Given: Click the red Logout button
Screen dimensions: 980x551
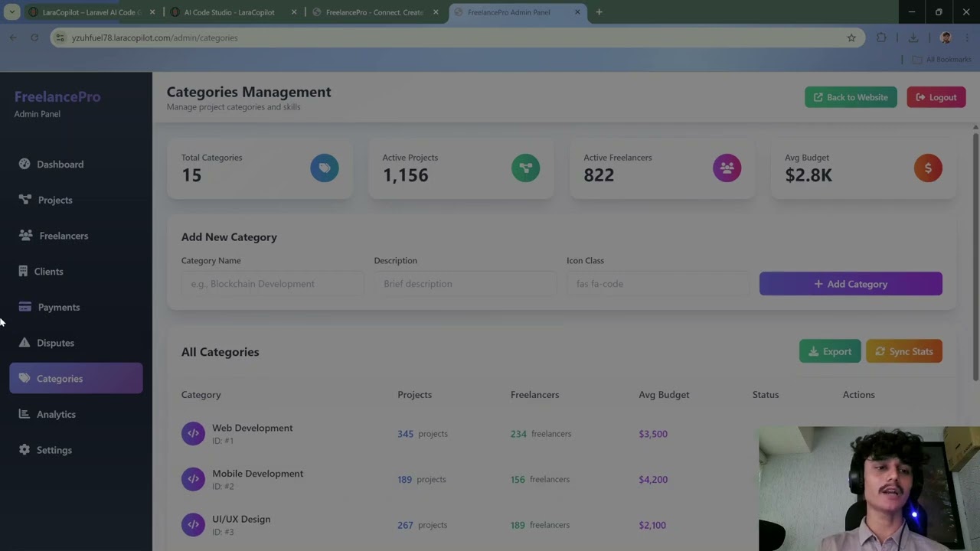Looking at the screenshot, I should point(936,97).
